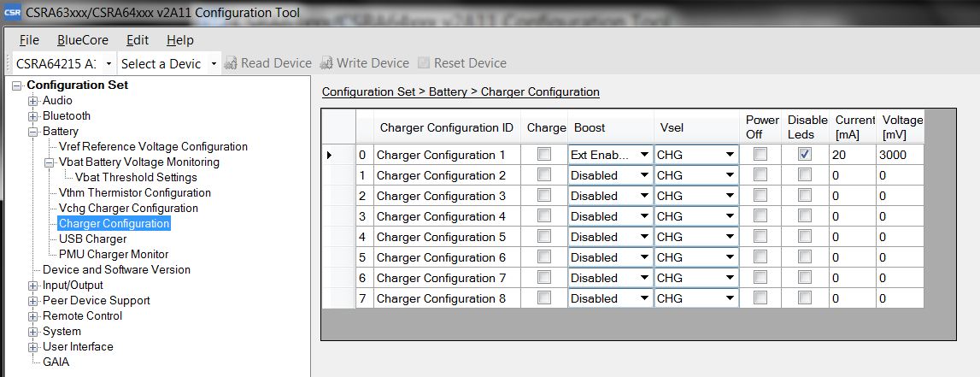Image resolution: width=980 pixels, height=377 pixels.
Task: Open the Help menu
Action: tap(179, 40)
